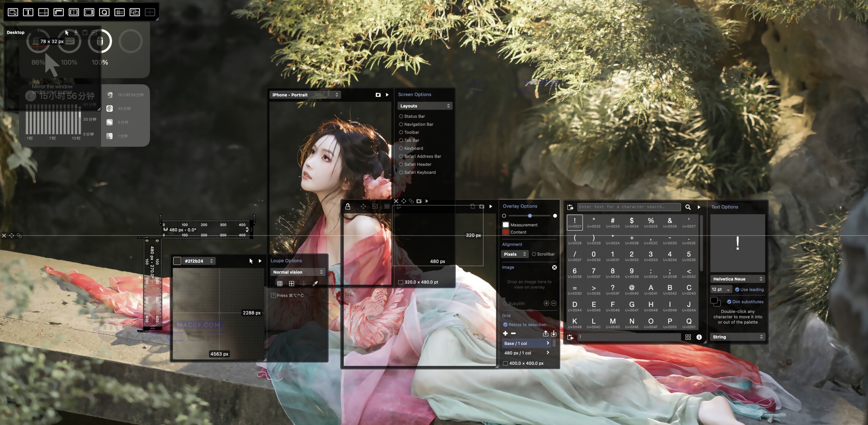Viewport: 868px width, 425px height.
Task: Open the Rulers tool
Action: pyautogui.click(x=59, y=12)
